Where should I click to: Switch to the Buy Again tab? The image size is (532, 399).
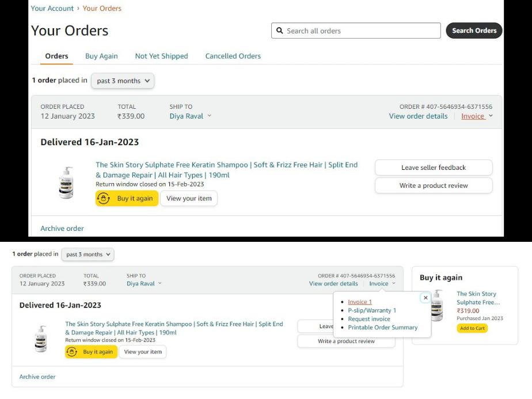click(101, 56)
